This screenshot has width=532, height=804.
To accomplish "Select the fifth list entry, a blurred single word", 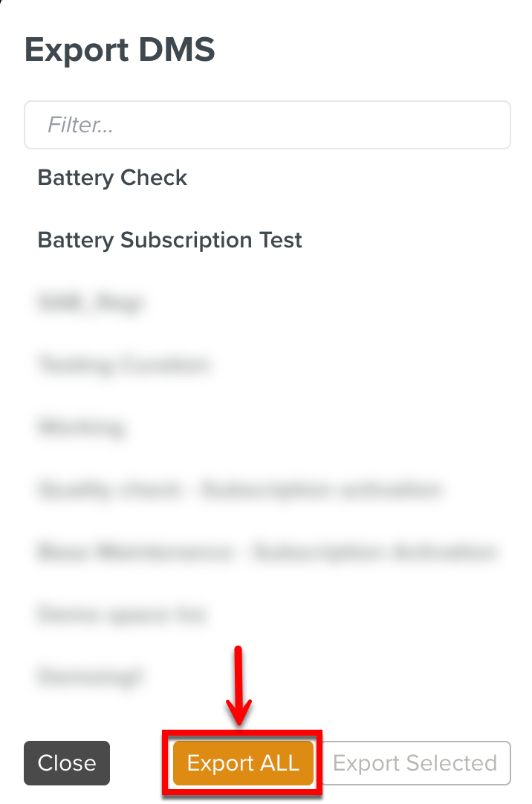I will (81, 427).
